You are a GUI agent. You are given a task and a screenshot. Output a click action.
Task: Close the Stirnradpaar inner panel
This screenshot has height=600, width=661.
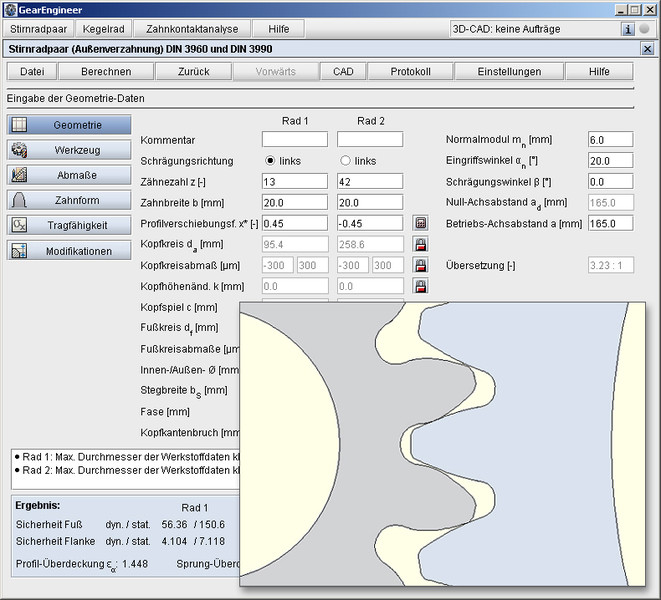(647, 48)
